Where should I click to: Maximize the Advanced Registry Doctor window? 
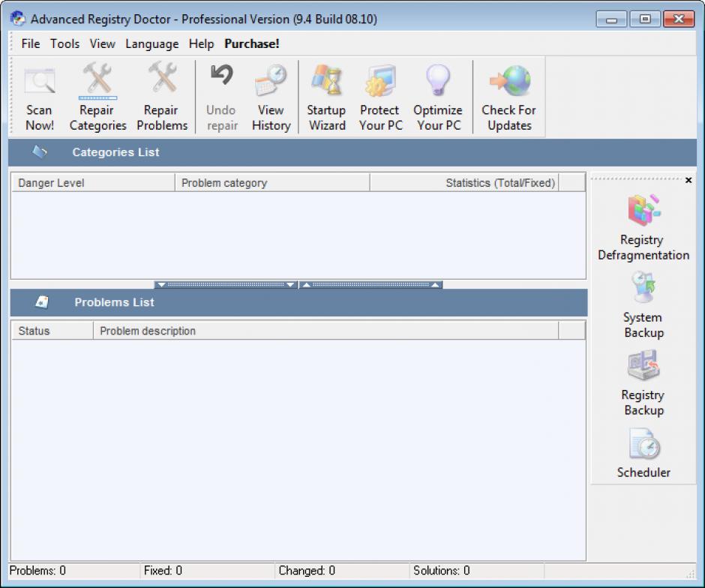pyautogui.click(x=645, y=19)
